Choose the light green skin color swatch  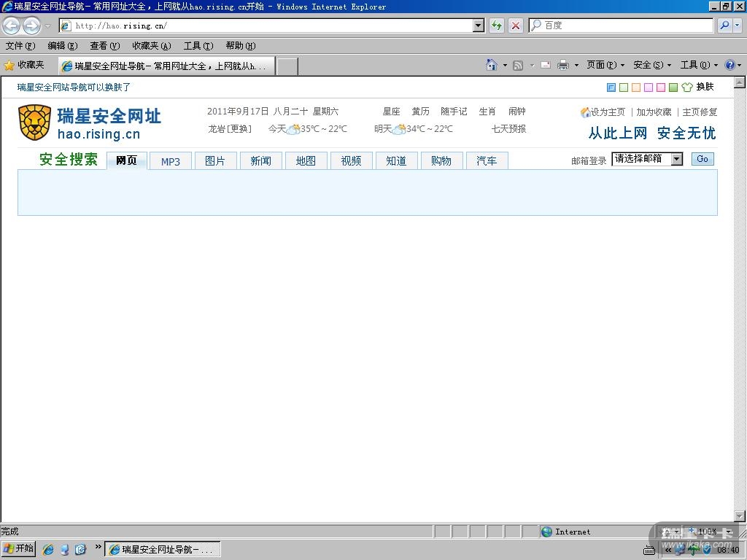[624, 87]
